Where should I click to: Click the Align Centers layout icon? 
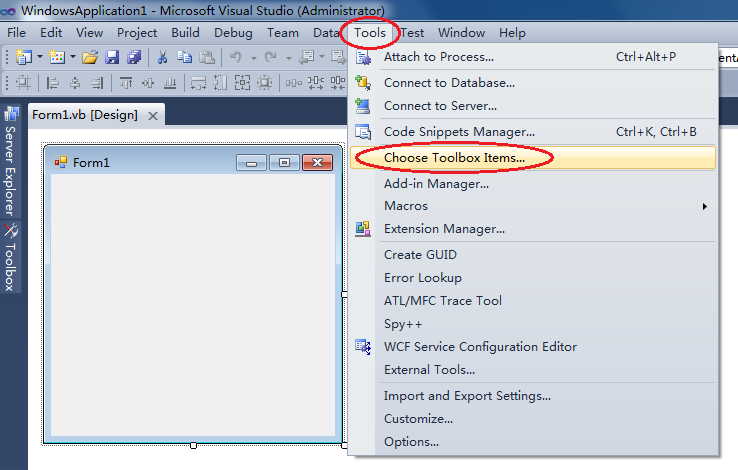75,83
